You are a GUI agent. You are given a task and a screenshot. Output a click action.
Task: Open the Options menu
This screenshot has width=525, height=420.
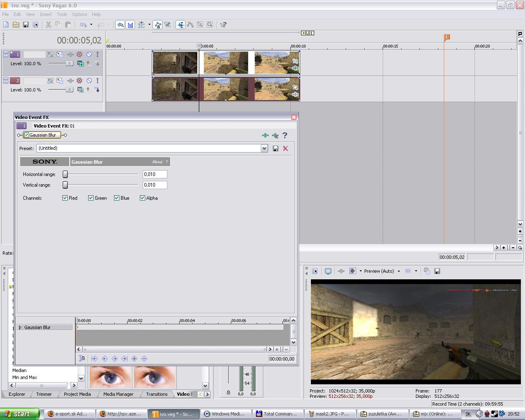[x=80, y=14]
